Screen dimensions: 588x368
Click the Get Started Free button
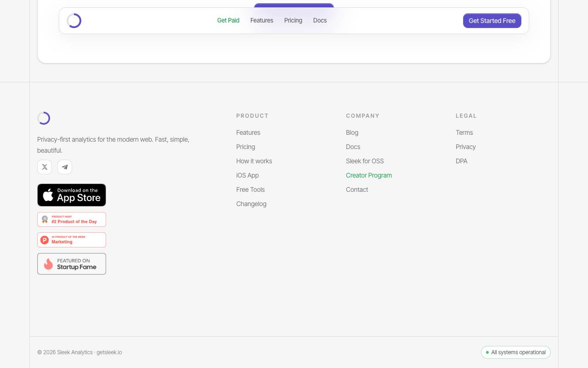coord(492,21)
